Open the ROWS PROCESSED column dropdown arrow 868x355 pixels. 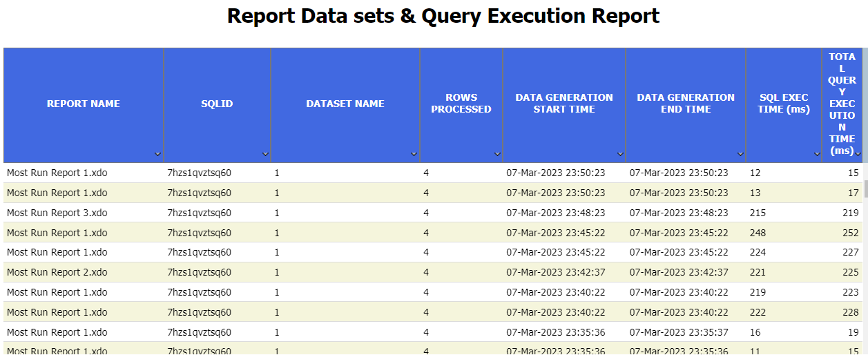(x=497, y=154)
